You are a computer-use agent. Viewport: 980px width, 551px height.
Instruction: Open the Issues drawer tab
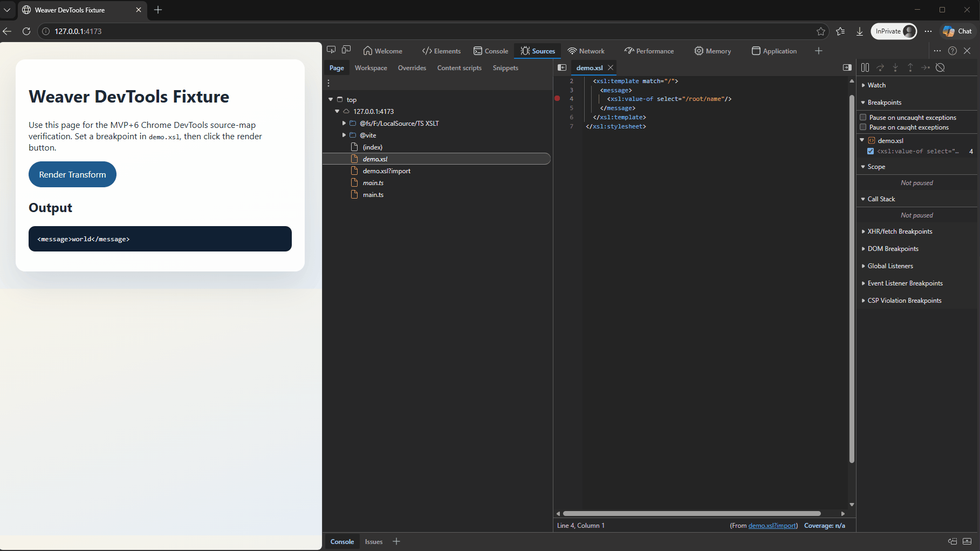374,541
